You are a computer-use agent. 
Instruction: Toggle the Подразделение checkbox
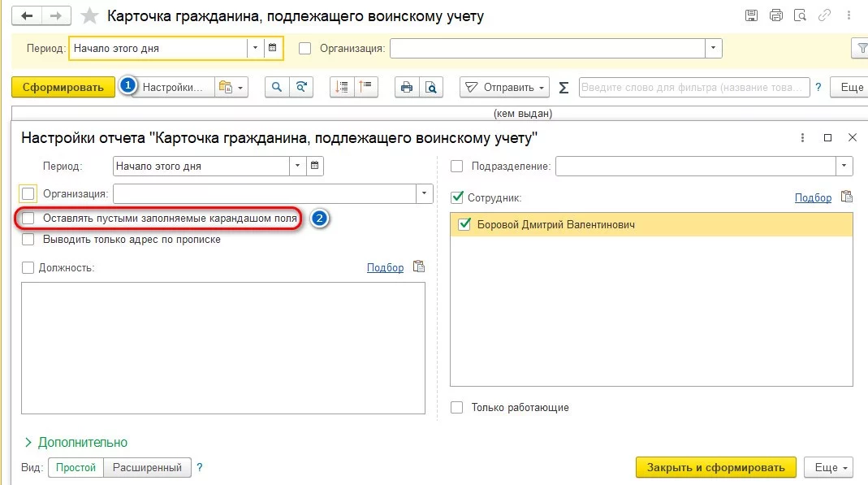456,166
